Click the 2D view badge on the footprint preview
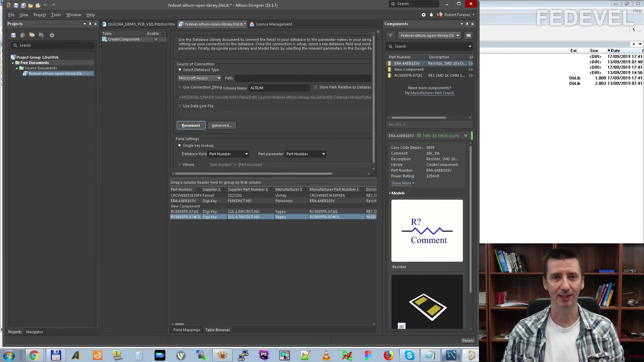Image resolution: width=644 pixels, height=362 pixels. tap(401, 326)
